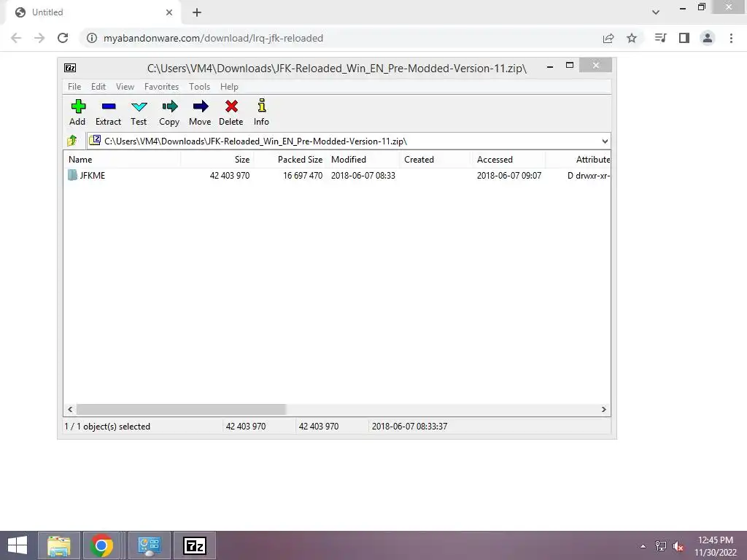Sort by Accessed column header

coord(508,160)
